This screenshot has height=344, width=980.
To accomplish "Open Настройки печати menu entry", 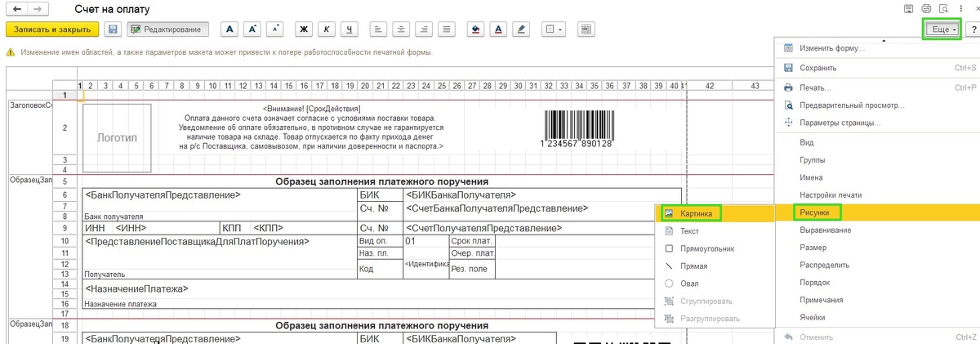I will [x=877, y=195].
